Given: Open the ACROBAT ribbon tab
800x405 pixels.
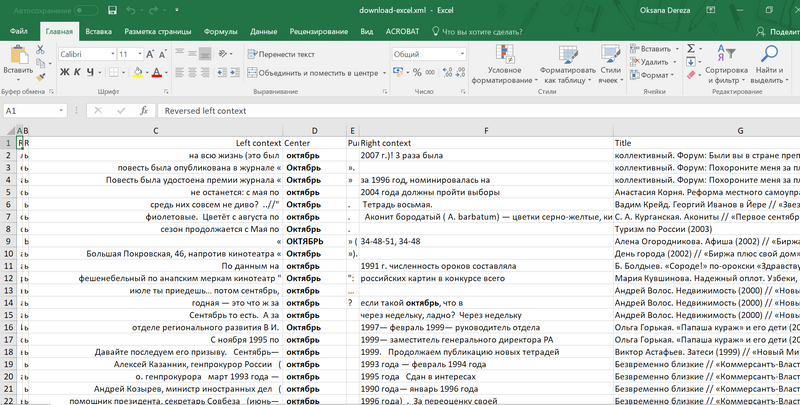Looking at the screenshot, I should 402,31.
